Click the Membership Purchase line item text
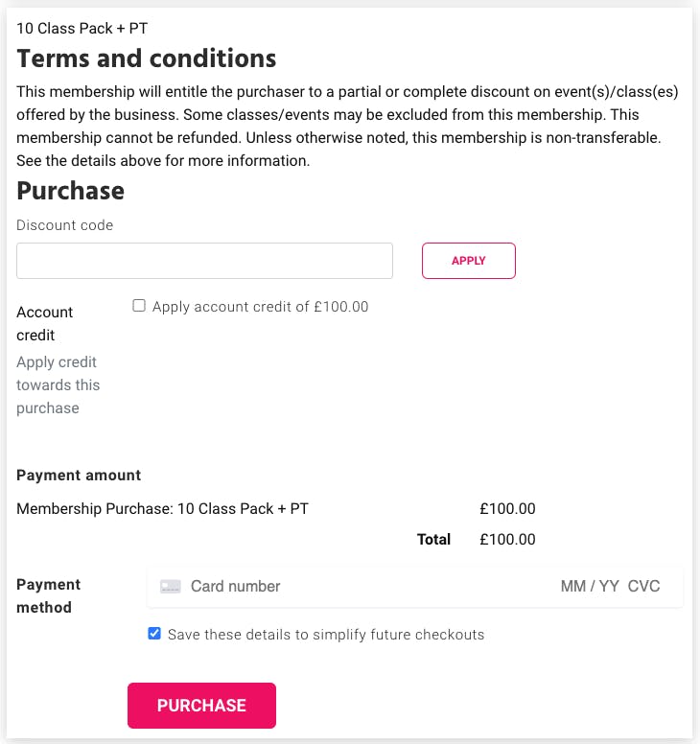Screen dimensions: 700x744 pos(162,508)
